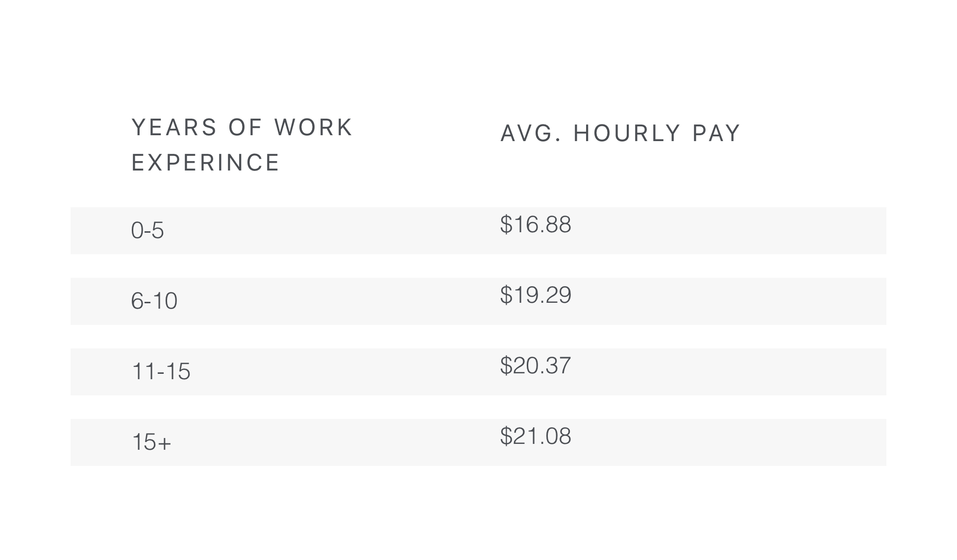Select the $19.29 pay value
Viewport: 957px width, 560px height.
(x=536, y=295)
